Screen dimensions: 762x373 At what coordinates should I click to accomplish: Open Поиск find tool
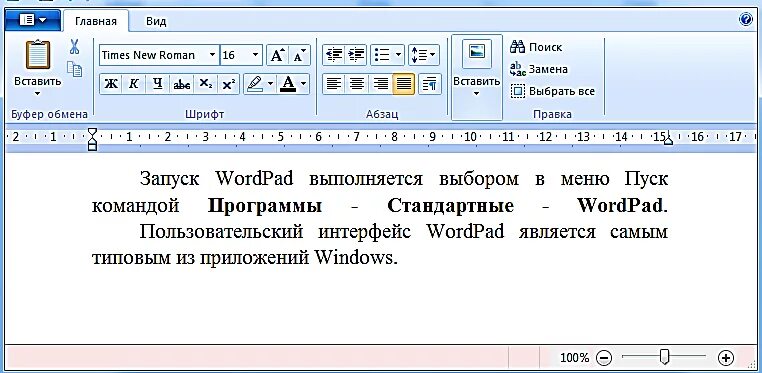point(536,47)
